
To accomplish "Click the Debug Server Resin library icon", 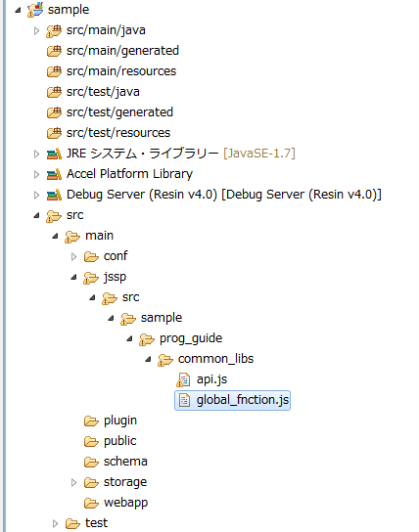I will [54, 195].
